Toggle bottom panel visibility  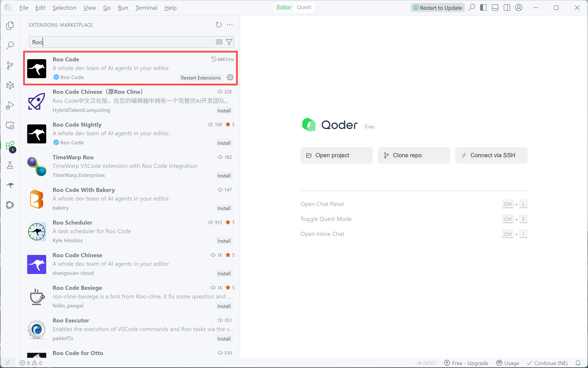495,7
